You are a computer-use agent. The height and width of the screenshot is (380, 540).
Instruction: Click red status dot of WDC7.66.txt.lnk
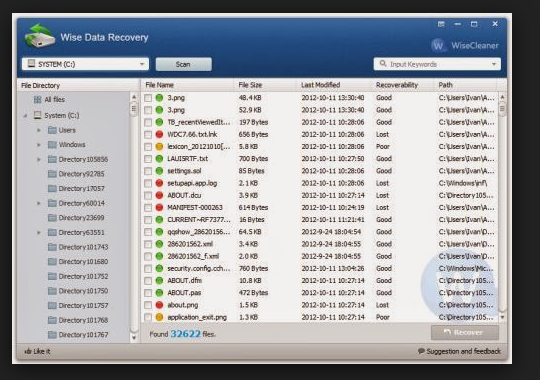159,134
